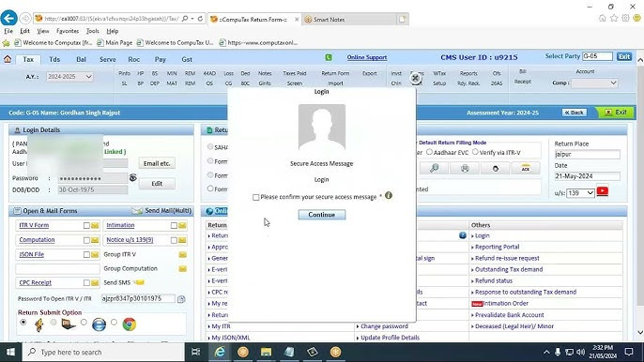
Task: Mail the ITR V Form via envelope icon
Action: pyautogui.click(x=95, y=225)
